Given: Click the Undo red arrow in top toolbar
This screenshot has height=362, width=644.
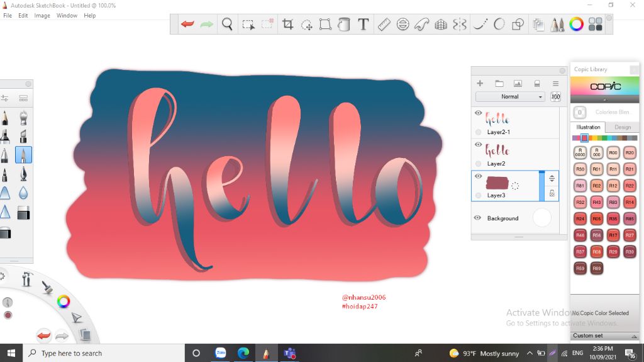Looking at the screenshot, I should 187,25.
